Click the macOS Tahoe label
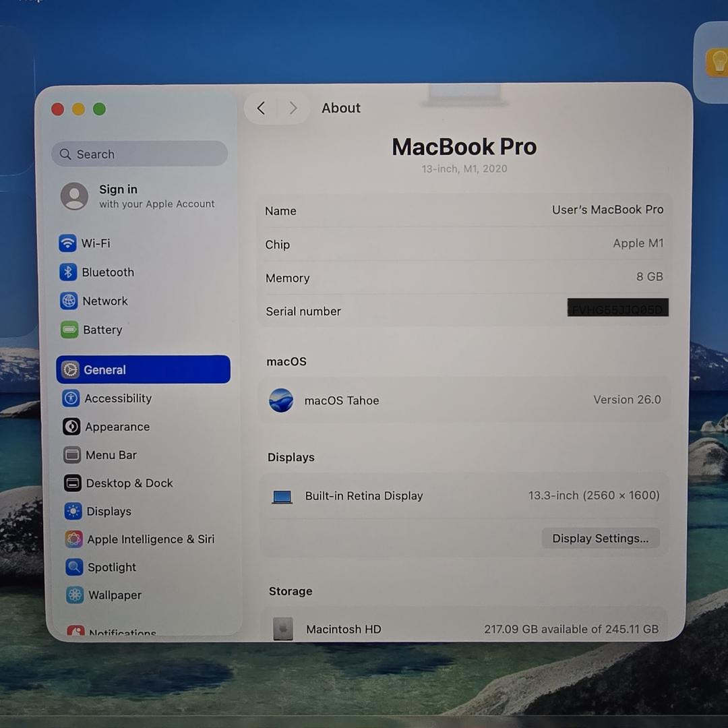The width and height of the screenshot is (728, 728). 342,400
